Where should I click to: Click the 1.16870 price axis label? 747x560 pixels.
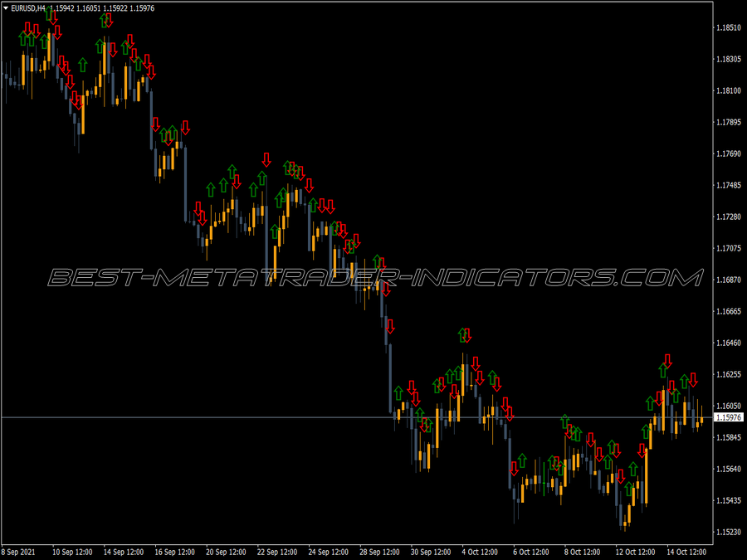[x=729, y=280]
